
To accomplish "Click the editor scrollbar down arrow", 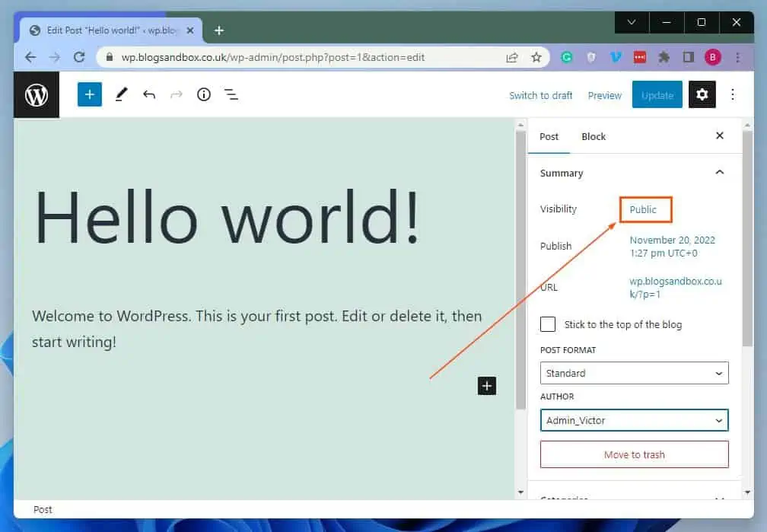I will tap(520, 492).
